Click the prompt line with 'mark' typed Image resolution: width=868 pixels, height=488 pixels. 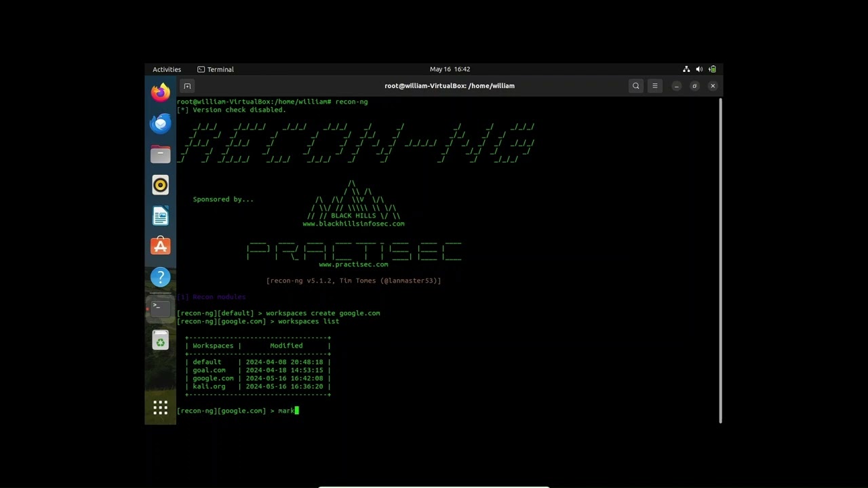coord(238,411)
